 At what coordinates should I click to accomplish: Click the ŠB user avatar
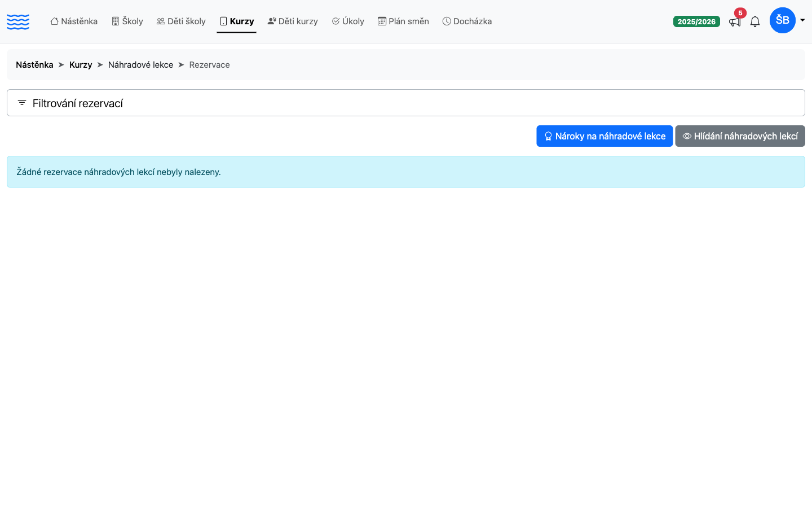point(782,20)
